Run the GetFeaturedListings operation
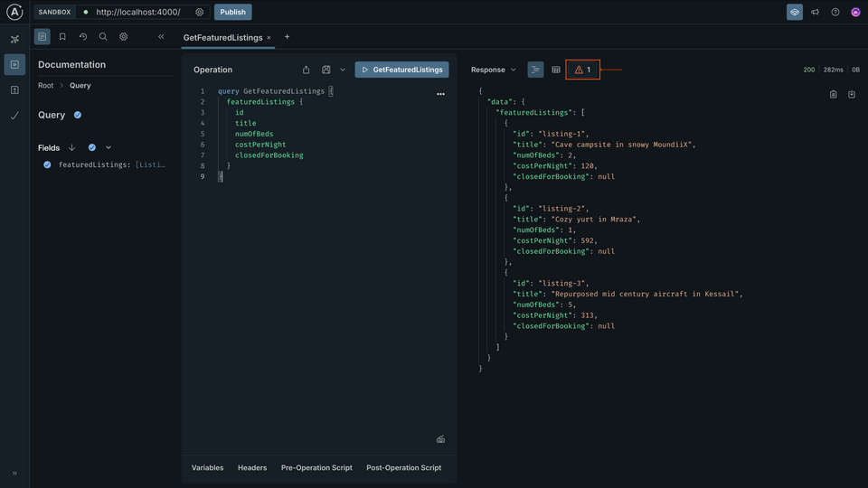The image size is (868, 488). click(x=401, y=70)
